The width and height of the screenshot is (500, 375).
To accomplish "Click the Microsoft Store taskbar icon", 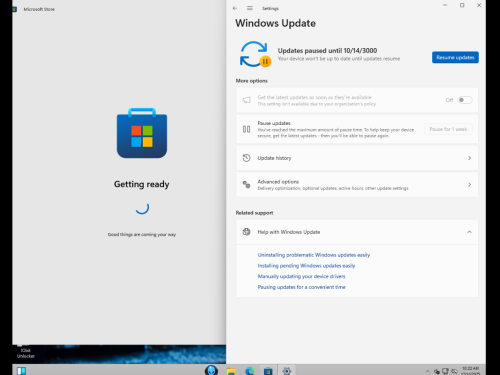I will 268,371.
